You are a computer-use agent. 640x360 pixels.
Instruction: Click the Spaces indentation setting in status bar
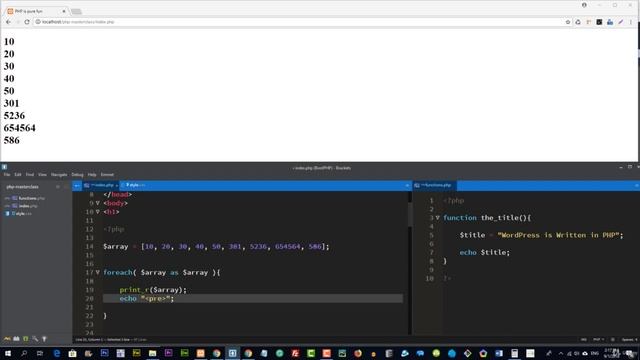pyautogui.click(x=629, y=340)
